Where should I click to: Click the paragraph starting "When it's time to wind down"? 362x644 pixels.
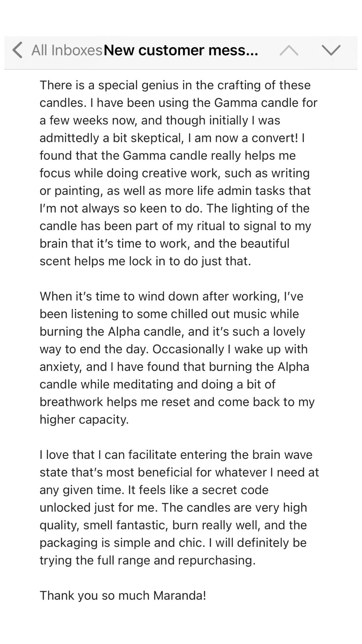tap(178, 358)
